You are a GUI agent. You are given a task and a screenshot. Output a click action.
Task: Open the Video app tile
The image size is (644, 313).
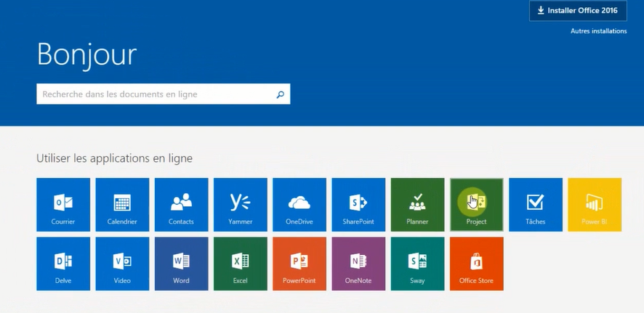122,264
